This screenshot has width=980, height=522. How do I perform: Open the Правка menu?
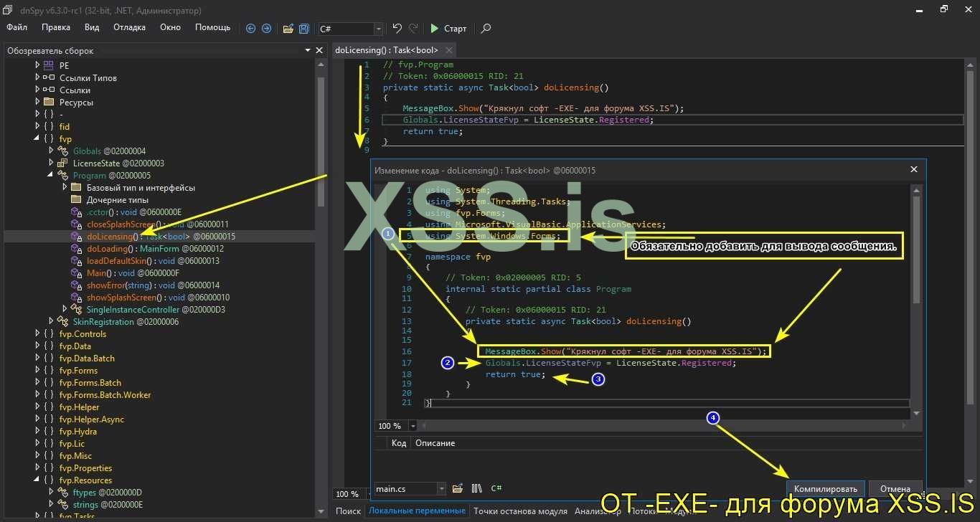coord(56,27)
